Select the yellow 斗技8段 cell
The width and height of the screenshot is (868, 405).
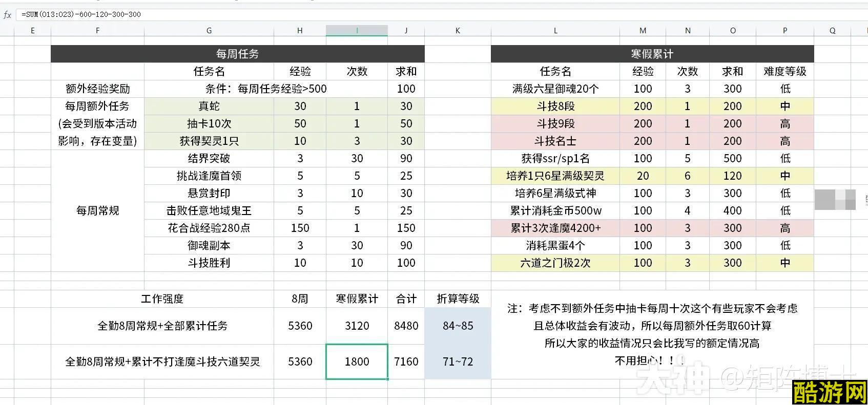(555, 106)
